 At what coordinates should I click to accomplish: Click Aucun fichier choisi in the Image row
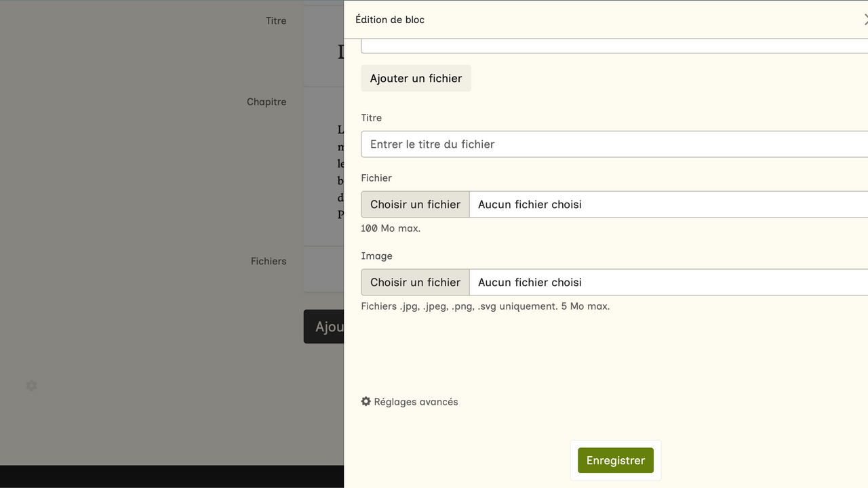pyautogui.click(x=530, y=282)
